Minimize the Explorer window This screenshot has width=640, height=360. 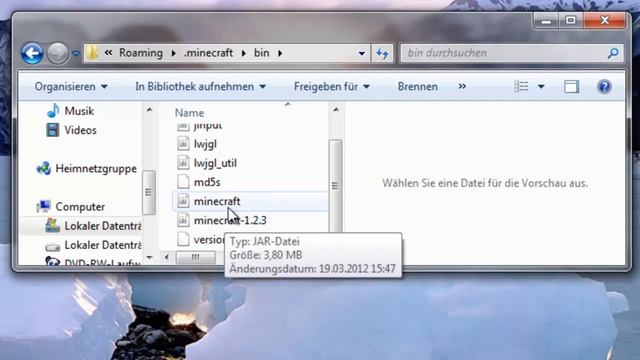(546, 21)
